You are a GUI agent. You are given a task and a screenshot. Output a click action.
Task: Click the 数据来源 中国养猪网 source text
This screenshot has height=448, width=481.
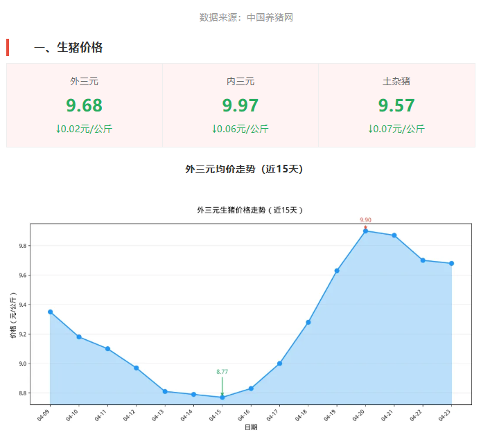click(x=246, y=17)
